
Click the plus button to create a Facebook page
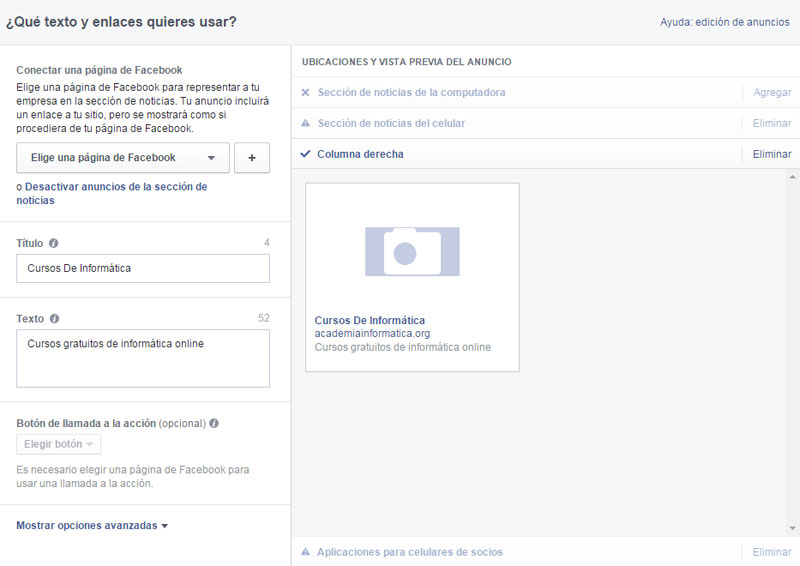[252, 158]
